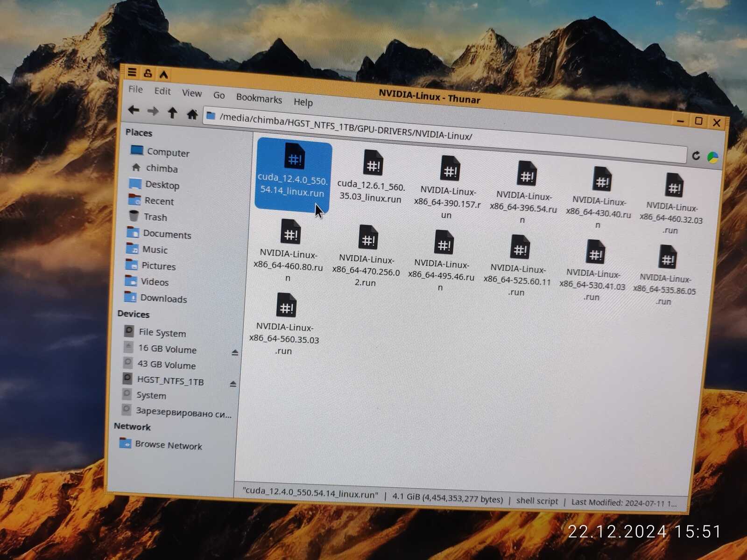The image size is (747, 560).
Task: Go back with the left arrow button
Action: click(x=134, y=110)
